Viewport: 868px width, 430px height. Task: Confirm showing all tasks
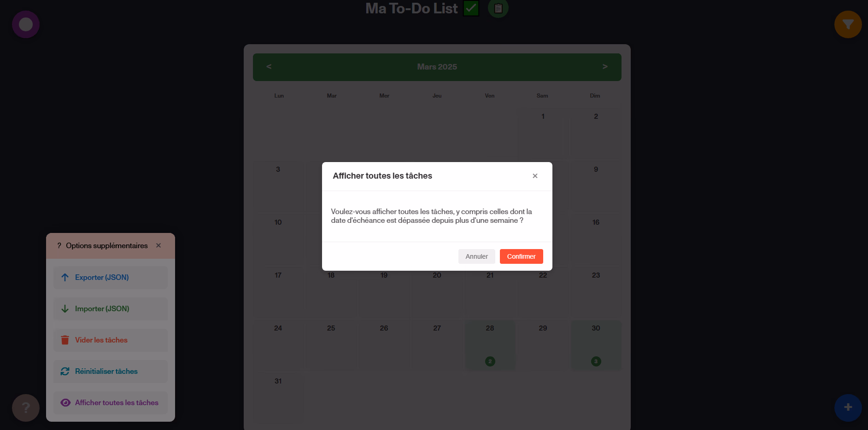(x=521, y=256)
